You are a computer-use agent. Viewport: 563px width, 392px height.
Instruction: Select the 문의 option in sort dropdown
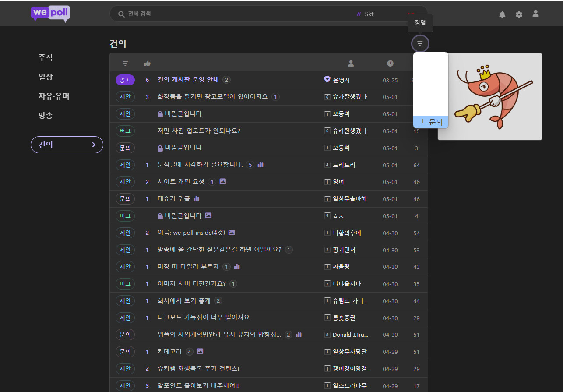(x=431, y=122)
